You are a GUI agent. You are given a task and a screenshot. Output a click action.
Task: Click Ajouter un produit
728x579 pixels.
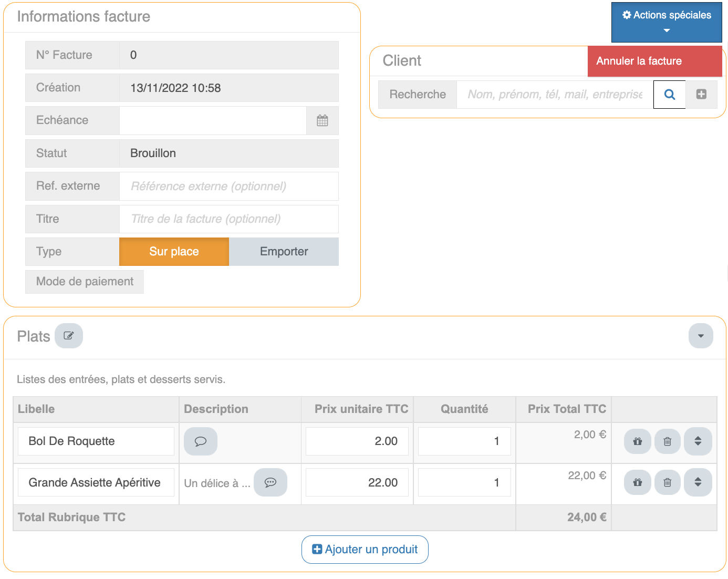[x=365, y=550]
